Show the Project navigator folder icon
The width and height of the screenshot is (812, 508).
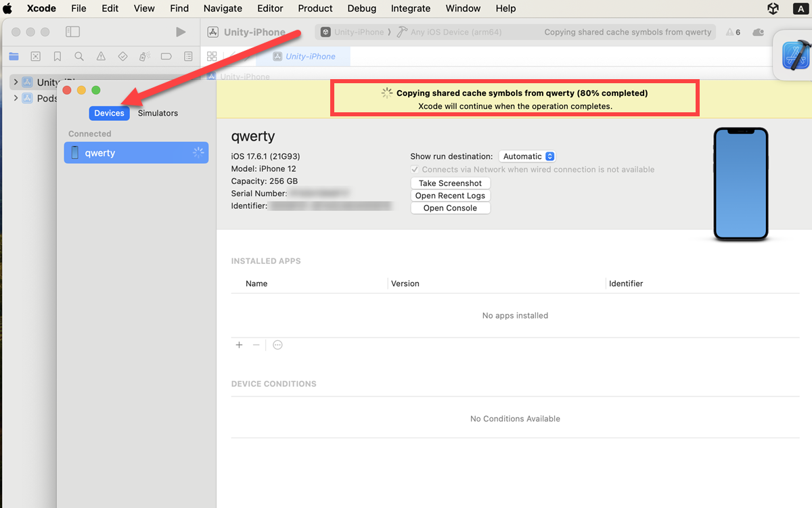point(13,56)
